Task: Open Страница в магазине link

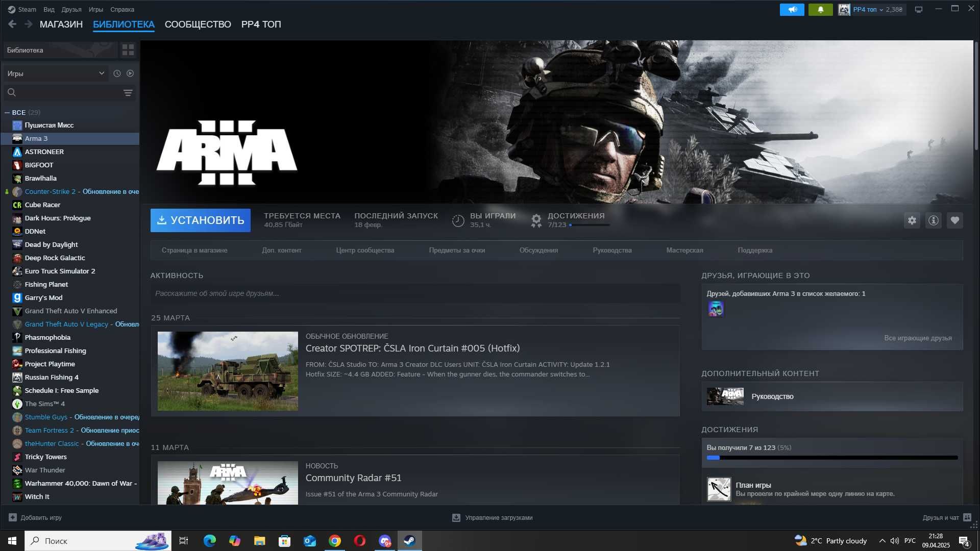Action: tap(194, 250)
